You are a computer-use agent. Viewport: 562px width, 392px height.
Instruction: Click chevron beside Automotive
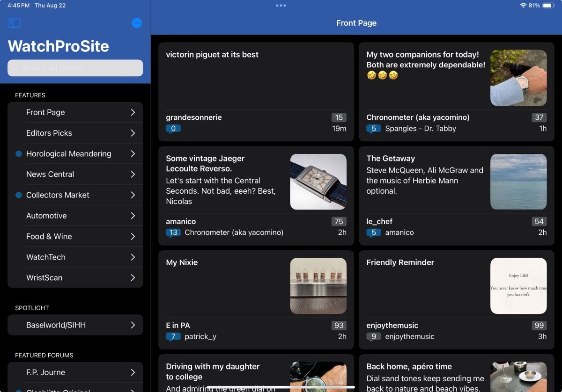click(133, 216)
